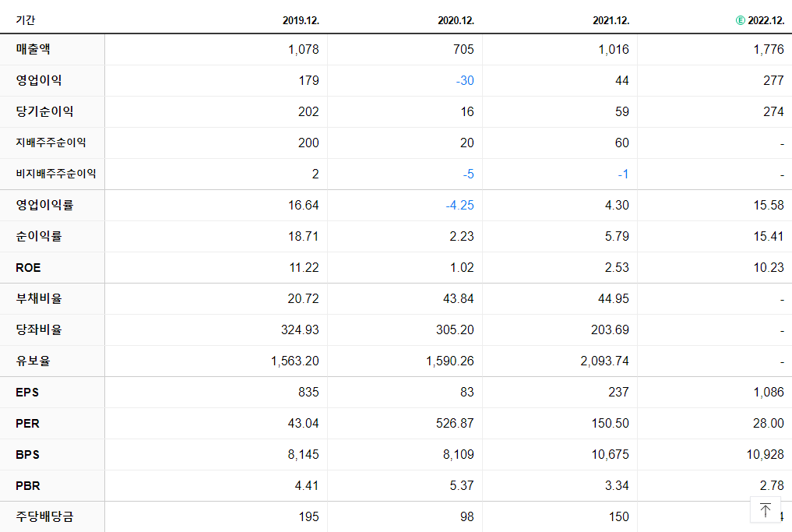Click the EPS row label

[x=27, y=392]
